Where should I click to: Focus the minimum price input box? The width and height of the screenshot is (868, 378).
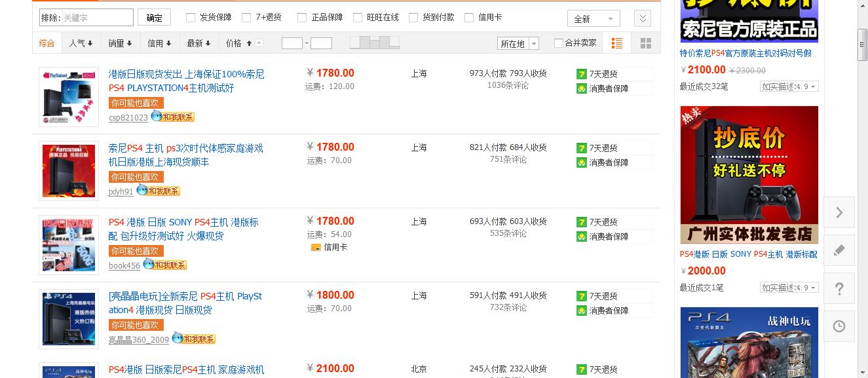[292, 43]
